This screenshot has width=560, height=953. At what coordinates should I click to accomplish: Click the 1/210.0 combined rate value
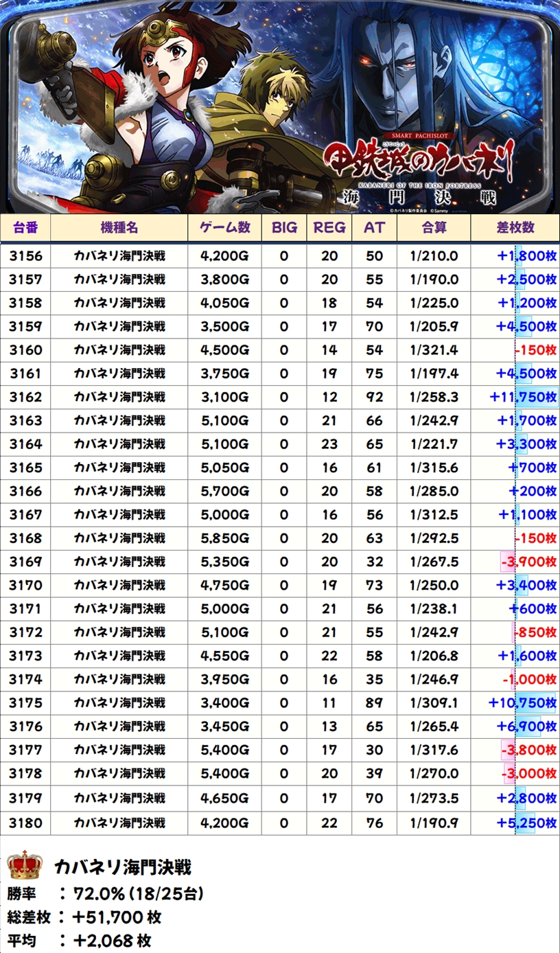[434, 256]
